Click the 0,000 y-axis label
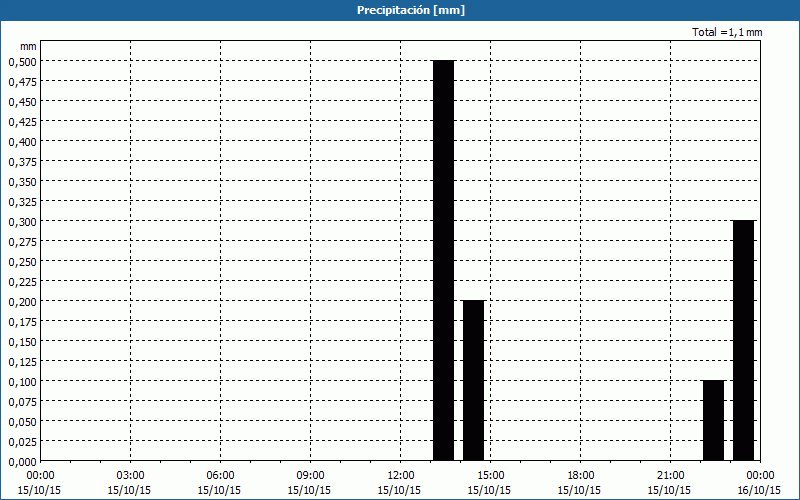 (x=22, y=462)
